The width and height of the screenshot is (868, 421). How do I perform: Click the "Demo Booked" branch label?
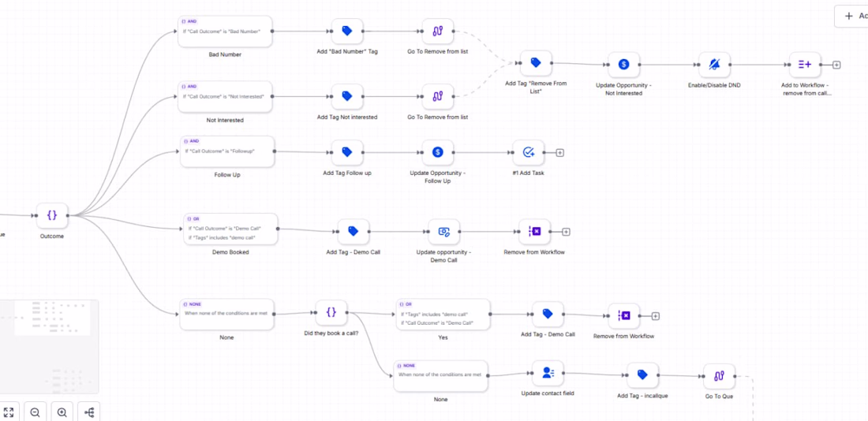[x=230, y=251]
